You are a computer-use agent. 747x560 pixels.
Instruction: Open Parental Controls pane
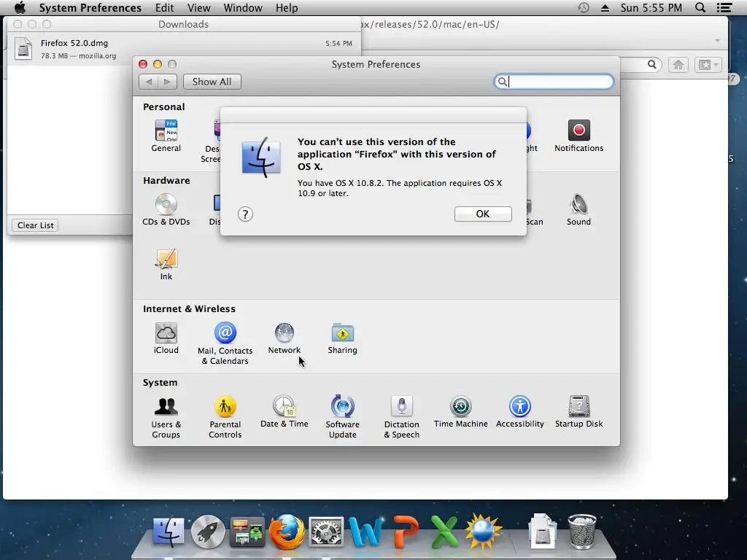(x=225, y=417)
